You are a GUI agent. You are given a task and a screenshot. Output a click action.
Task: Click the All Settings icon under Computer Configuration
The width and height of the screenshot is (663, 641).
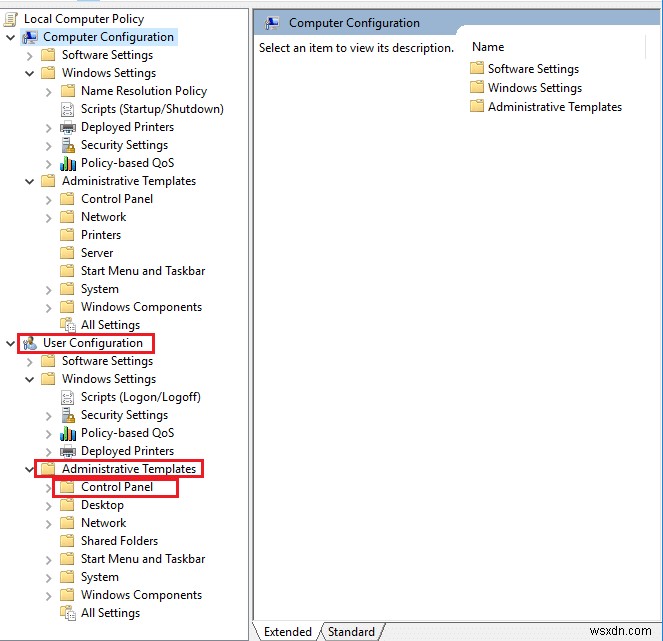pyautogui.click(x=68, y=325)
